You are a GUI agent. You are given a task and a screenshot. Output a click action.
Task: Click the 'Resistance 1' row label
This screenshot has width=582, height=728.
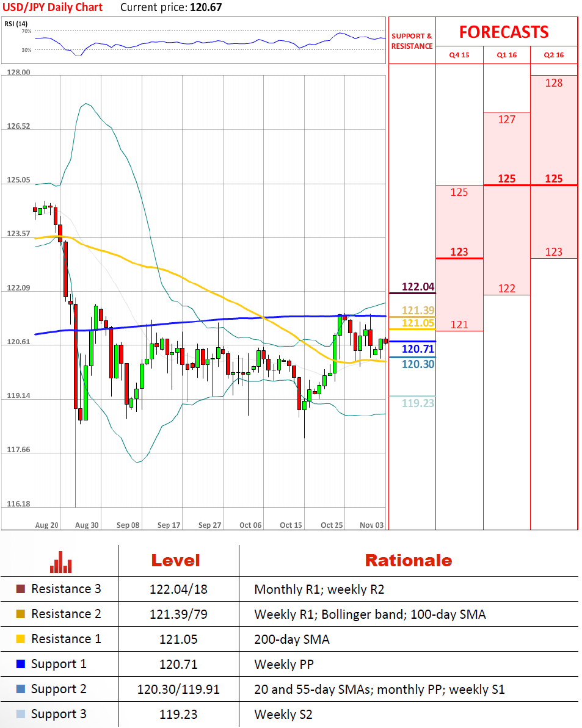[x=66, y=639]
